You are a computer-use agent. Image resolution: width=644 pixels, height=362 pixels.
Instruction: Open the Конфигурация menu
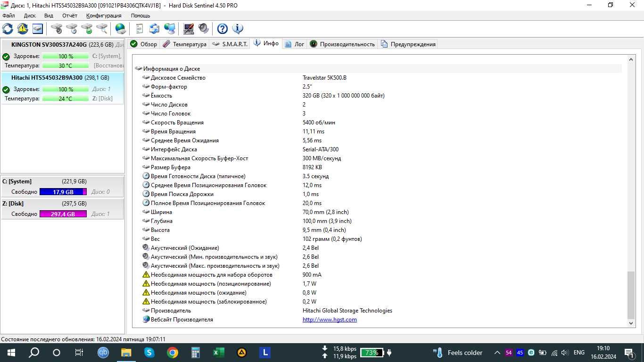click(104, 16)
